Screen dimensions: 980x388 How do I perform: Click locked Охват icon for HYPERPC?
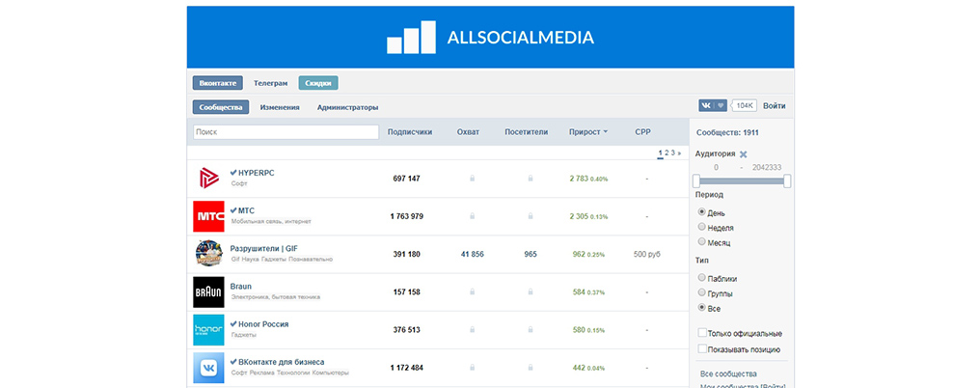coord(472,179)
